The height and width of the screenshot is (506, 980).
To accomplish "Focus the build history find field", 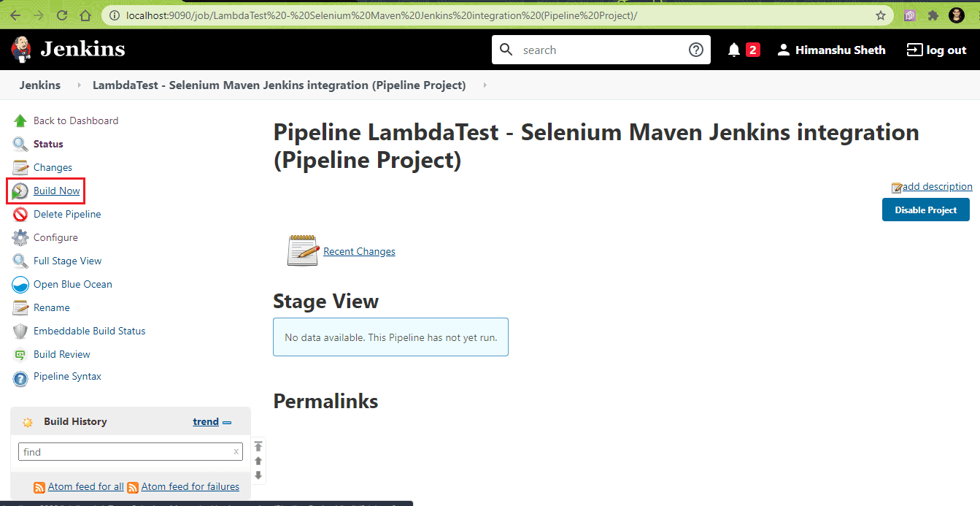I will click(x=124, y=452).
